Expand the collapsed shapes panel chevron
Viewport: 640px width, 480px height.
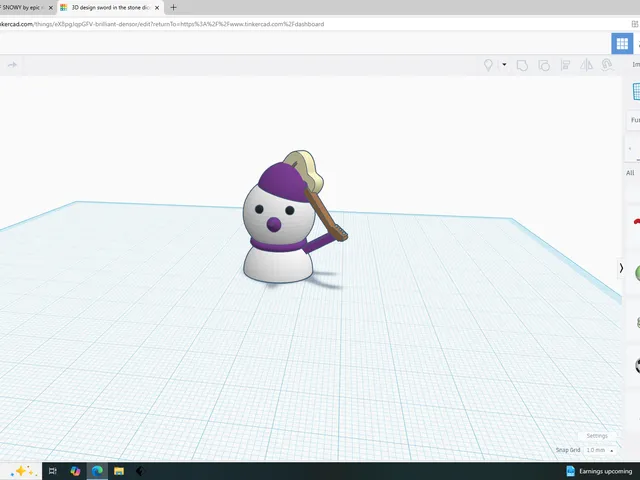[621, 268]
